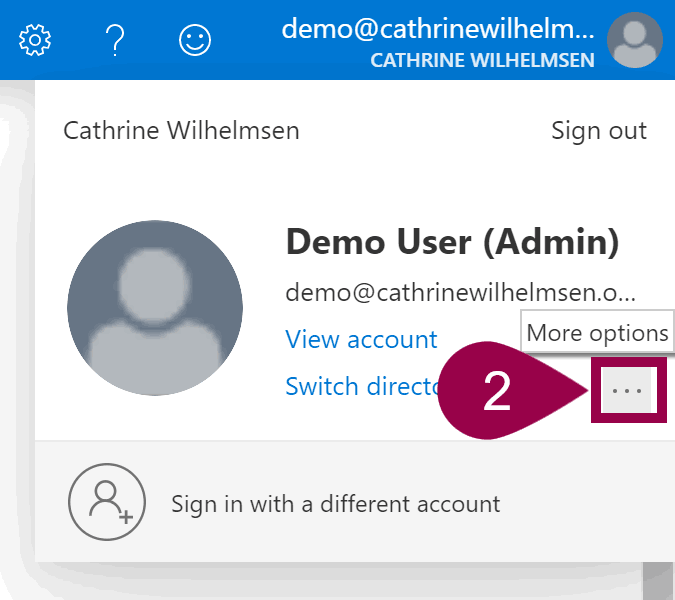Click the Help question mark icon
Screen dimensions: 675x600
tap(115, 40)
